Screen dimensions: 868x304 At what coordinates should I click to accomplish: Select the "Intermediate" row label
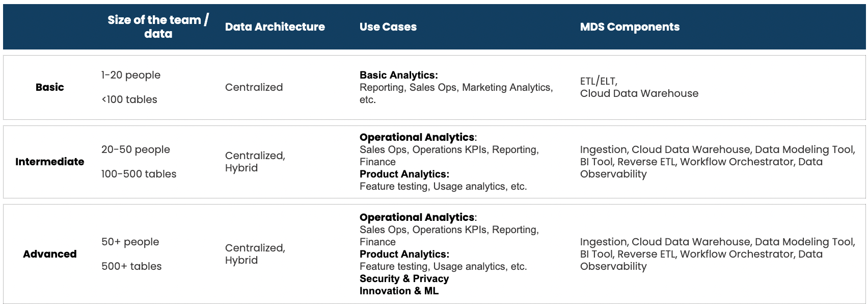coord(50,162)
